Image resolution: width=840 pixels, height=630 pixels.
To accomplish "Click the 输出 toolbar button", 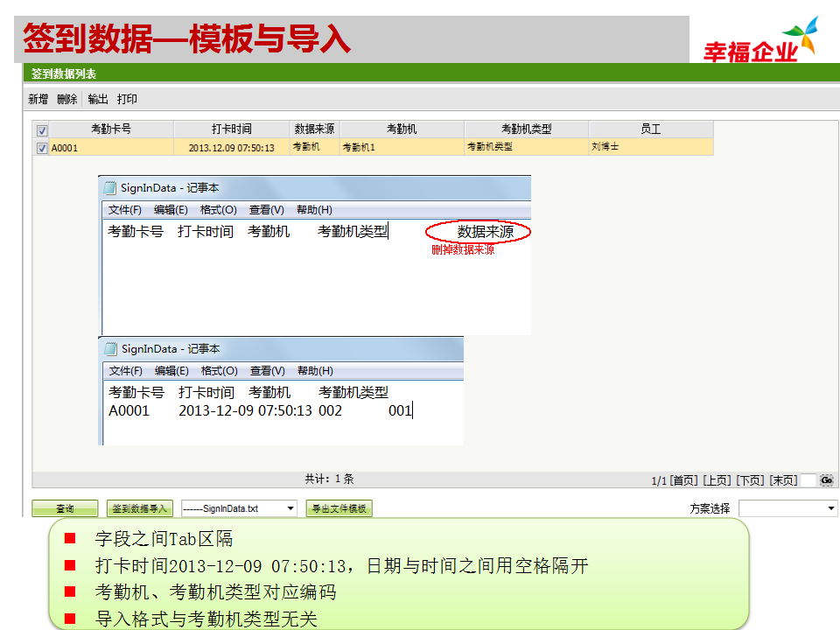I will pyautogui.click(x=98, y=100).
